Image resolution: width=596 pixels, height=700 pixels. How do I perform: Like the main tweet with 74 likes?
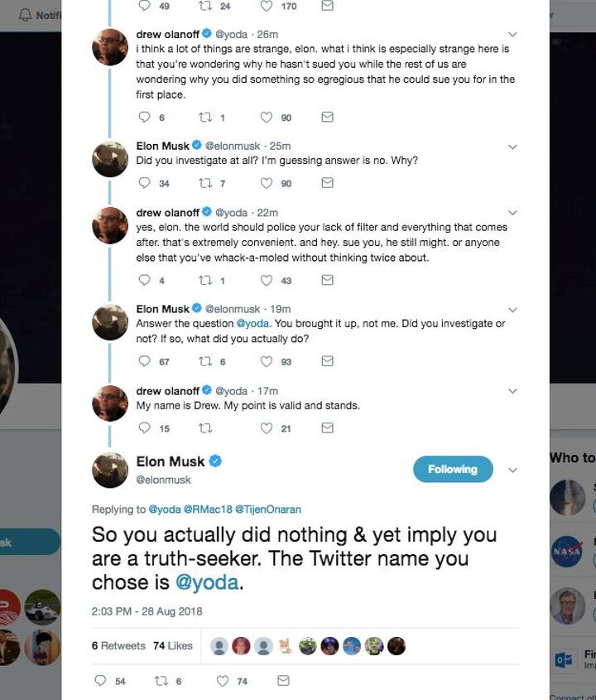[222, 680]
